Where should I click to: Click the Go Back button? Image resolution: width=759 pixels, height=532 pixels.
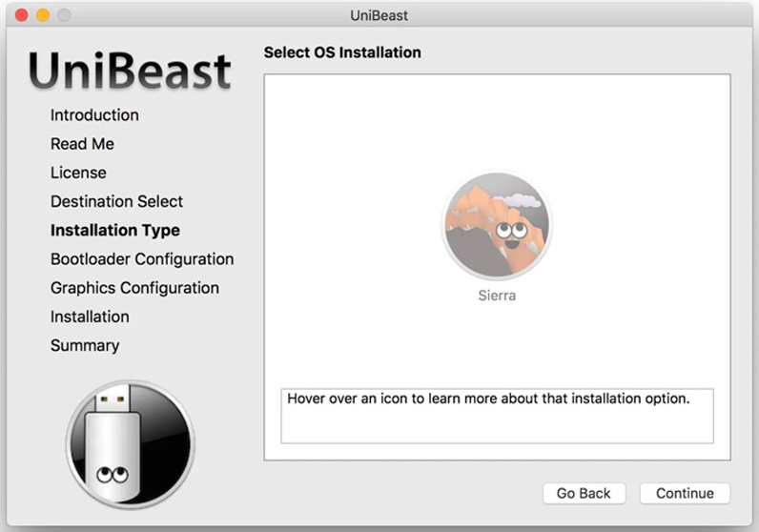click(584, 493)
